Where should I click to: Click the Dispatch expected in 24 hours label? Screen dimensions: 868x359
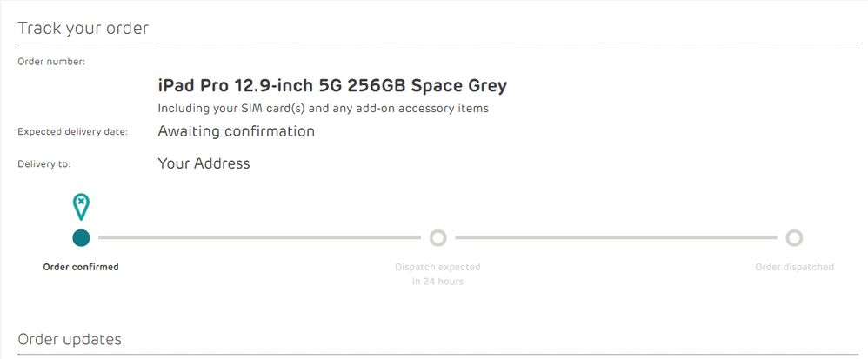point(437,275)
